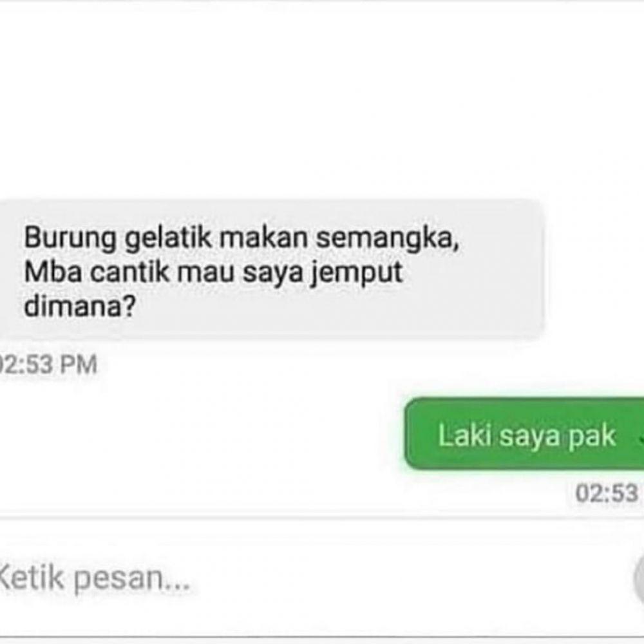Select the gray incoming message bubble
Image resolution: width=644 pixels, height=644 pixels.
(x=272, y=270)
